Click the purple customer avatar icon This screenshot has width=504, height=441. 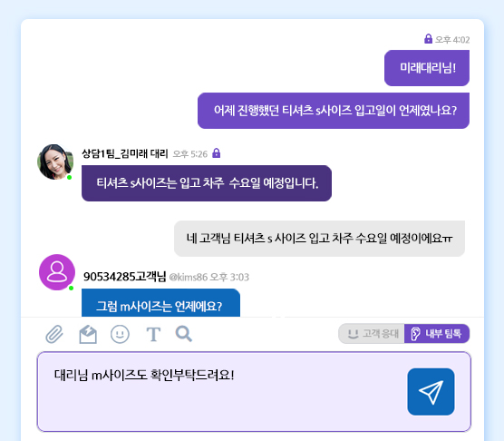(57, 272)
